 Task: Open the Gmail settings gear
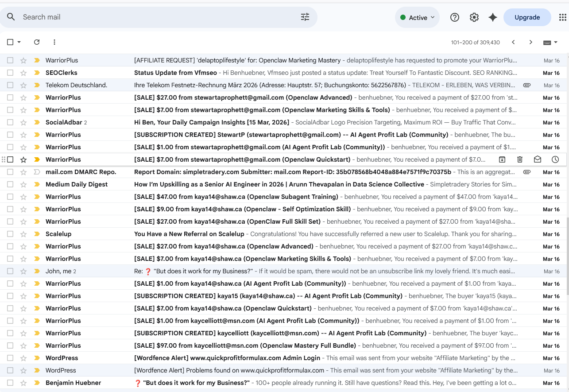(474, 17)
